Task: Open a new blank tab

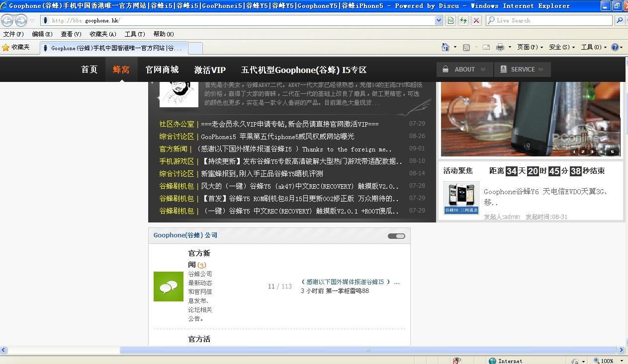Action: [x=195, y=48]
